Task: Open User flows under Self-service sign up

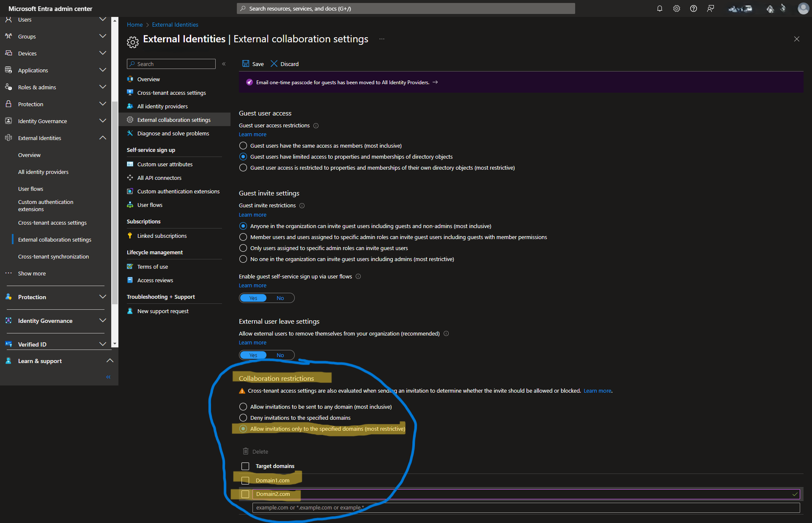Action: pyautogui.click(x=150, y=205)
